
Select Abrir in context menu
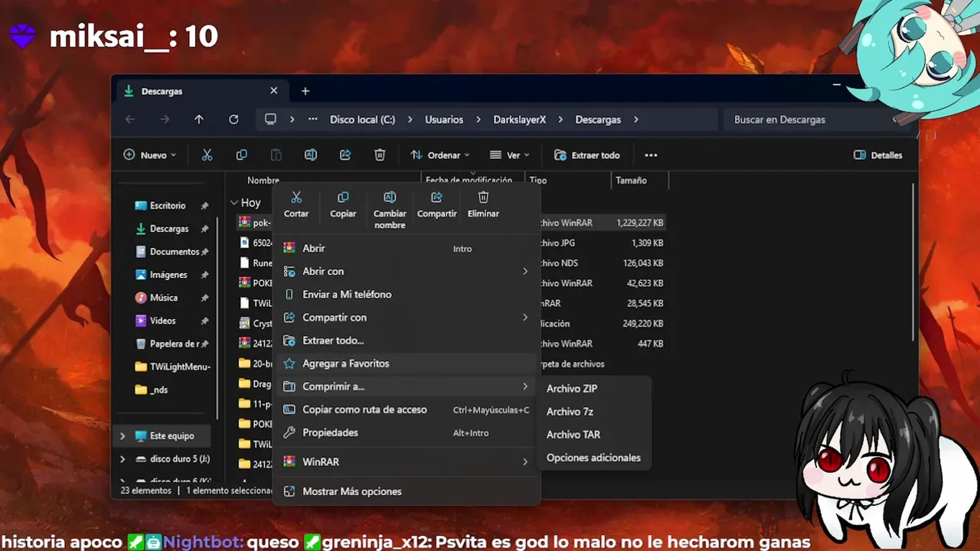406,249
